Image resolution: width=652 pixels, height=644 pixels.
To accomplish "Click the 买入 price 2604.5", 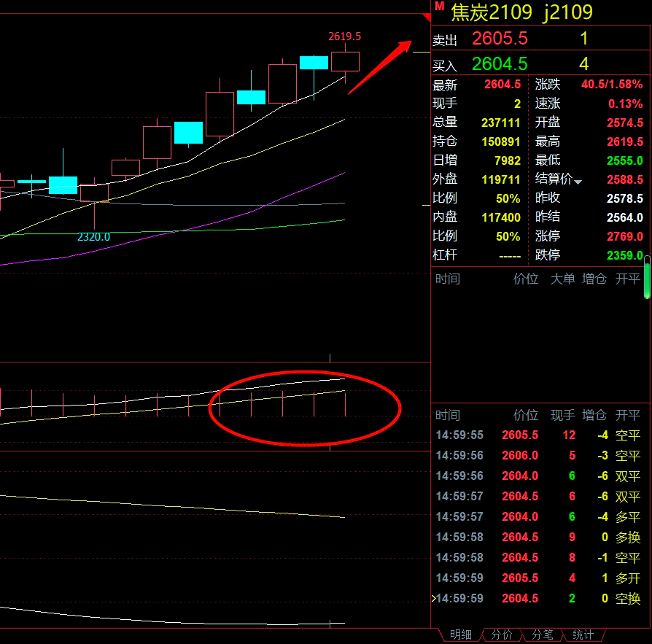I will pyautogui.click(x=500, y=63).
